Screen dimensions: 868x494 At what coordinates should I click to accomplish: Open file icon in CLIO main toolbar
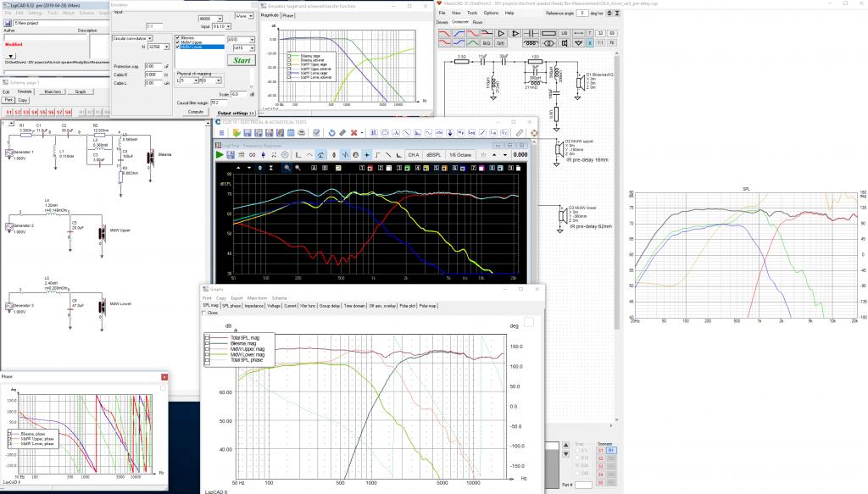[236, 133]
